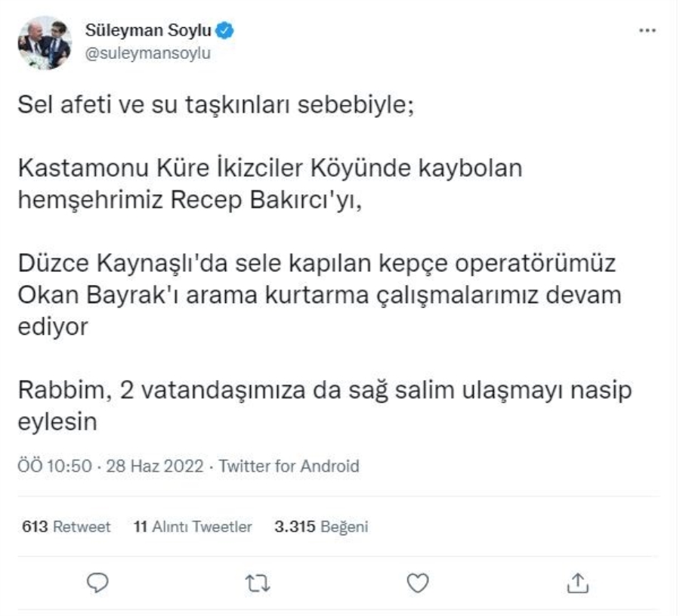Click the Süleyman Soylu display name

pyautogui.click(x=149, y=32)
